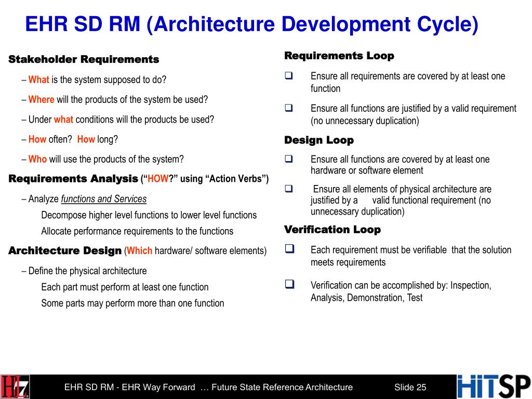The image size is (532, 399).
Task: Click 'Define the physical architecture' line
Action: pos(87,271)
